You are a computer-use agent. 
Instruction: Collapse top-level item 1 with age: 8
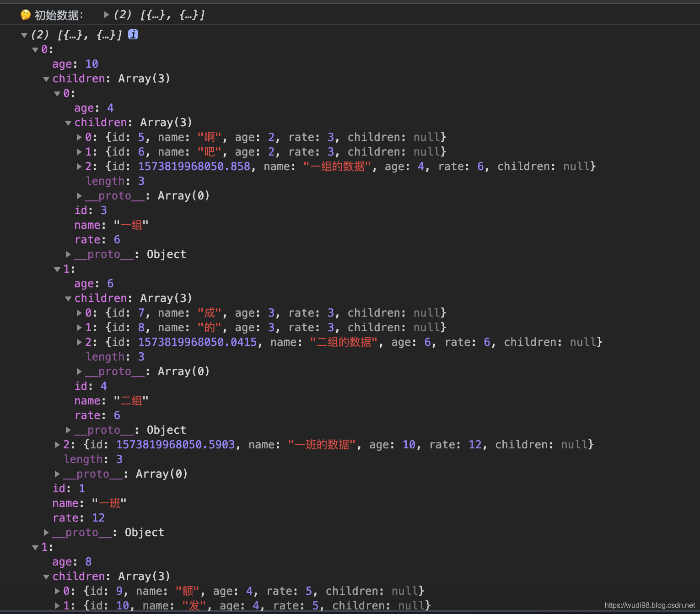click(35, 547)
